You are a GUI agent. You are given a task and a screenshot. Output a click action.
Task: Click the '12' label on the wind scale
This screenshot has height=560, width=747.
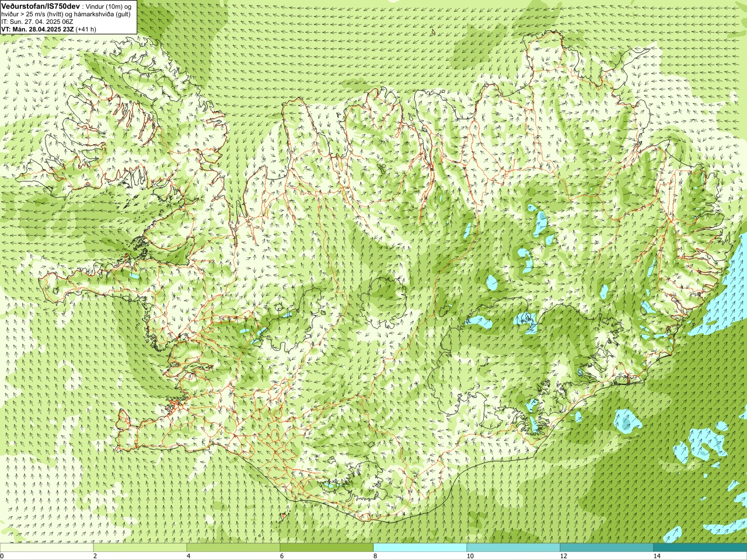[563, 556]
